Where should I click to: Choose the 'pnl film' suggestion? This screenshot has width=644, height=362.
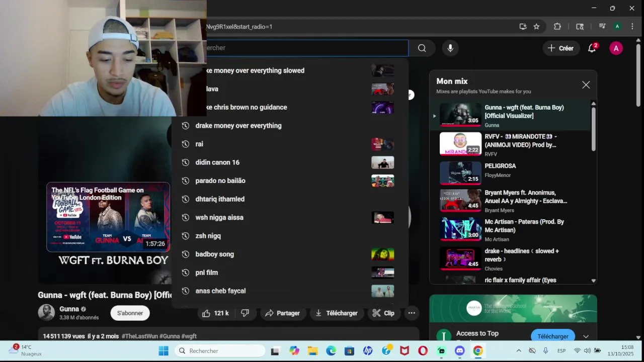click(290, 273)
